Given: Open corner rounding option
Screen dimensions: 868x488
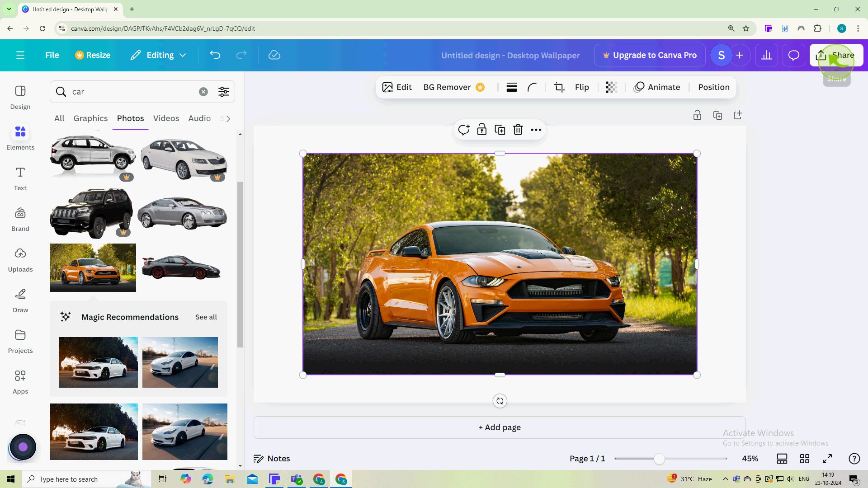Looking at the screenshot, I should [532, 87].
